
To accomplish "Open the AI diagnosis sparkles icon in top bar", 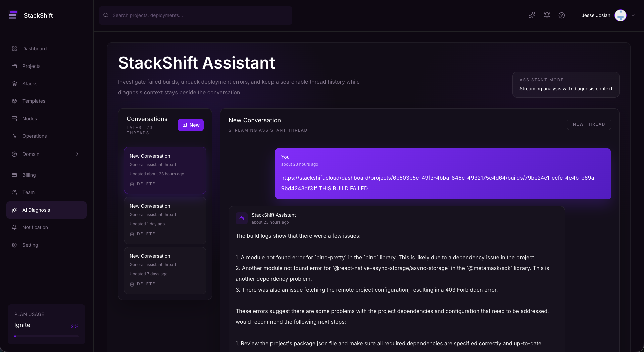I will pos(532,15).
